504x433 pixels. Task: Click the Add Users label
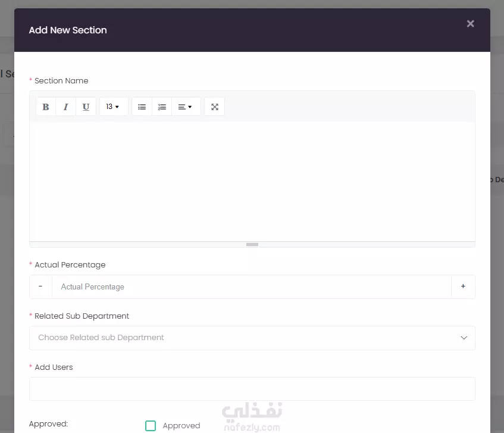coord(54,367)
